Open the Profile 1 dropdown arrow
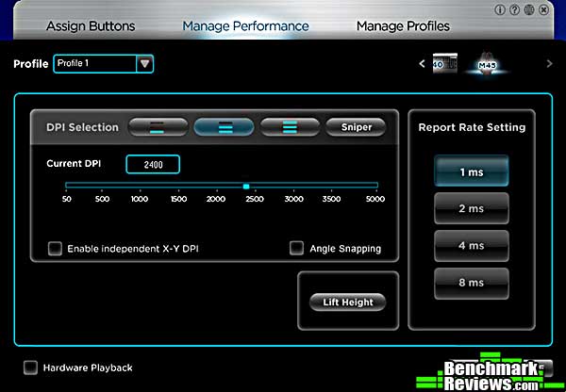 (x=144, y=64)
